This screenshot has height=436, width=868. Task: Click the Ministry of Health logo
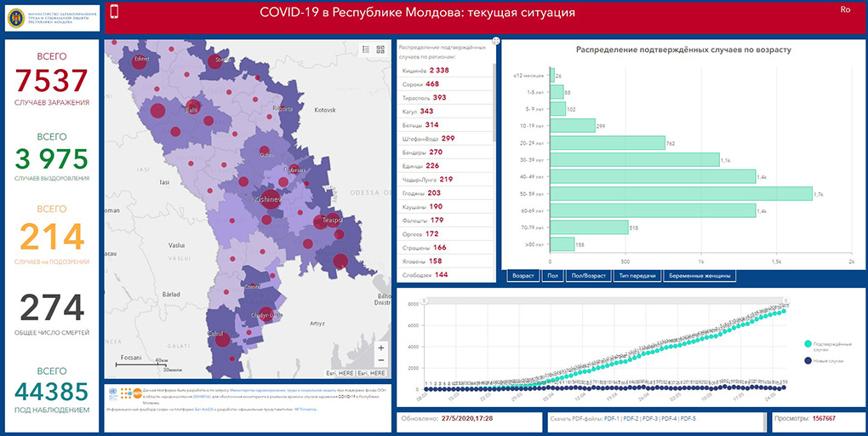(51, 19)
